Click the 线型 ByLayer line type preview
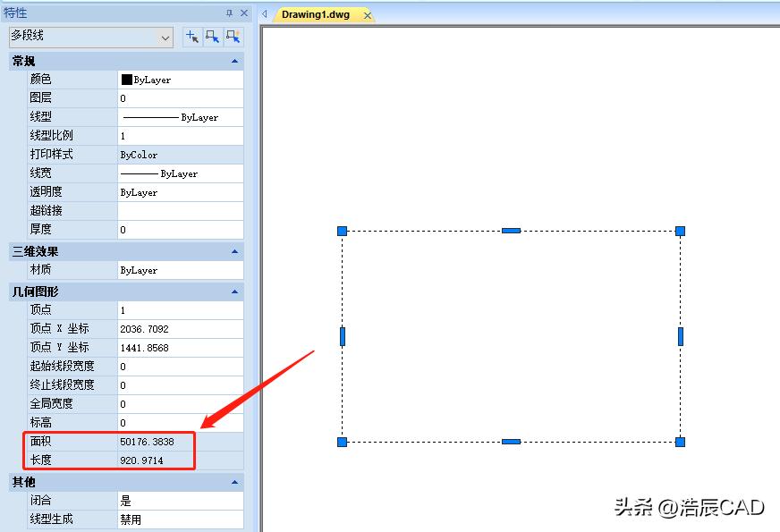The image size is (780, 532). click(179, 116)
